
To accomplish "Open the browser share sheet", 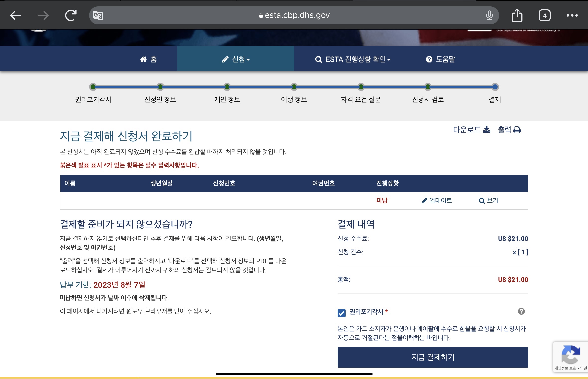I will pos(517,15).
